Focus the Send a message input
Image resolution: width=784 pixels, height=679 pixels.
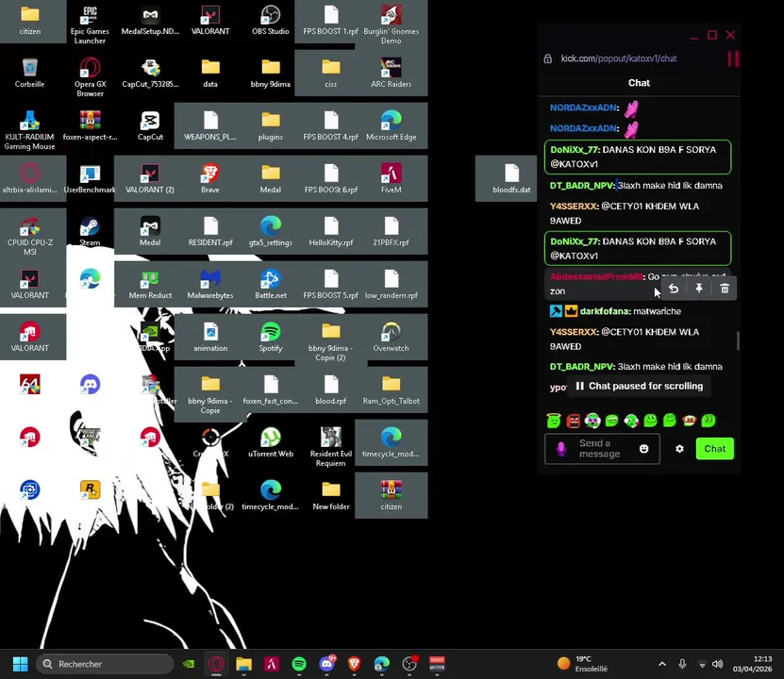pos(602,449)
